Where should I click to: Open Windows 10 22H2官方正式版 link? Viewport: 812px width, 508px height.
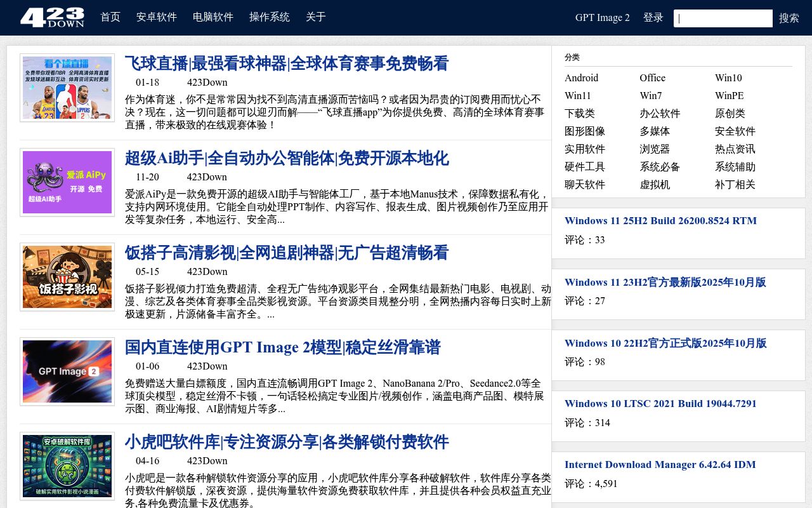pos(665,343)
